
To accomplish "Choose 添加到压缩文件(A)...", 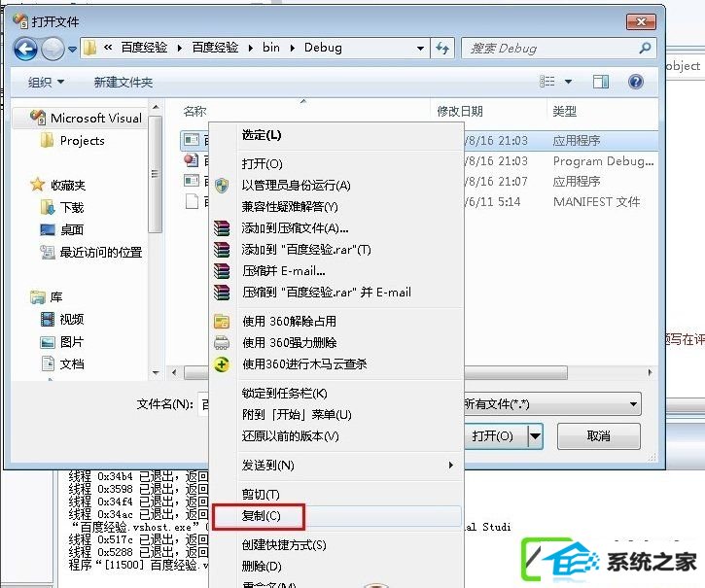I will click(x=295, y=228).
